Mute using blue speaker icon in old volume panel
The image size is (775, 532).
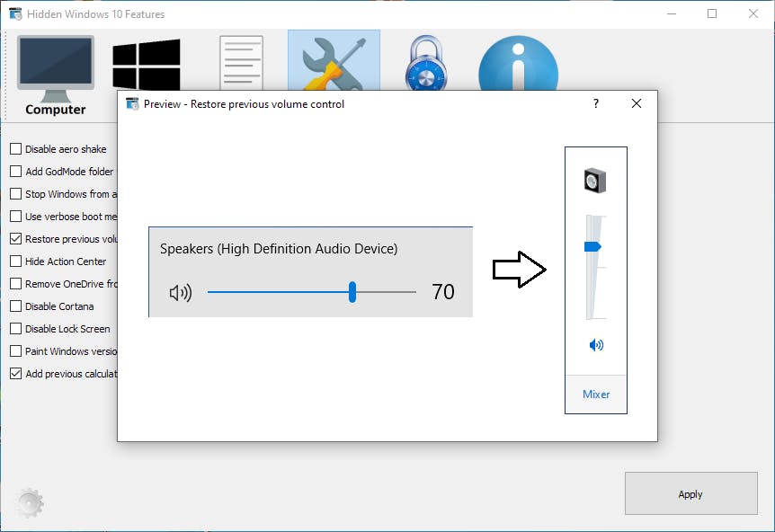(x=596, y=345)
